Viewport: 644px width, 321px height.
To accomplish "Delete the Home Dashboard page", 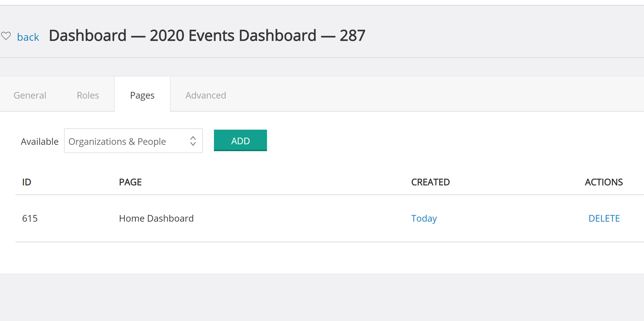I will tap(604, 218).
